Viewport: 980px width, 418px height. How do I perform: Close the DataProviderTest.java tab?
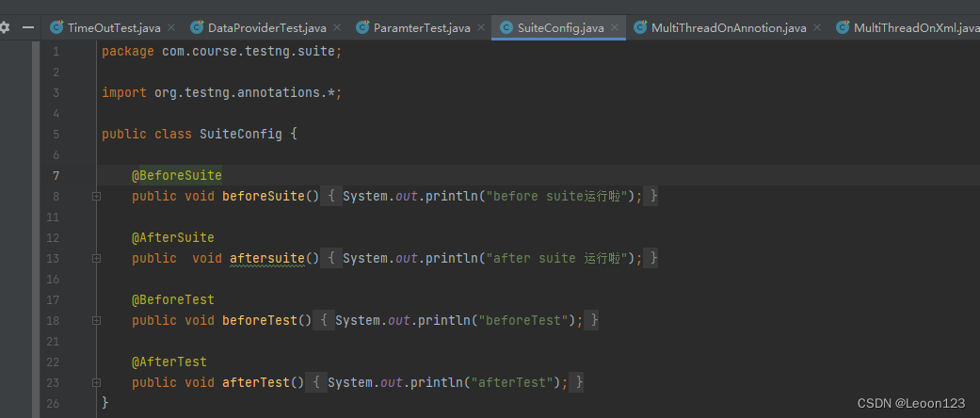coord(337,28)
